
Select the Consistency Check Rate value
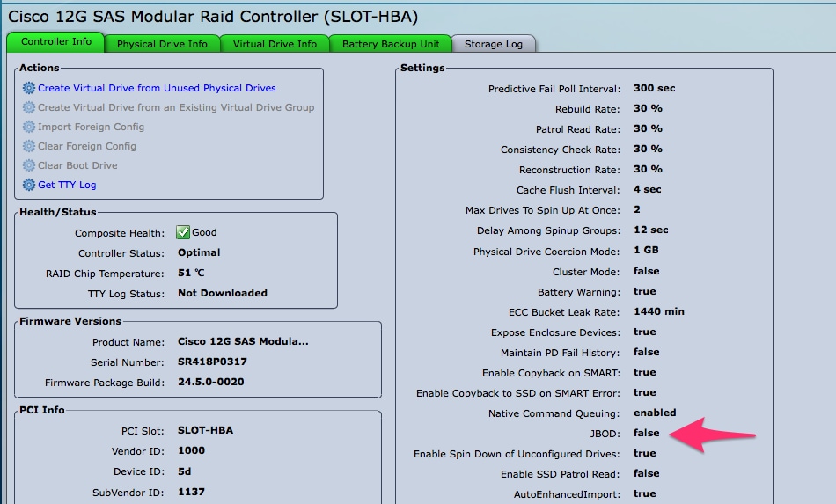coord(648,150)
